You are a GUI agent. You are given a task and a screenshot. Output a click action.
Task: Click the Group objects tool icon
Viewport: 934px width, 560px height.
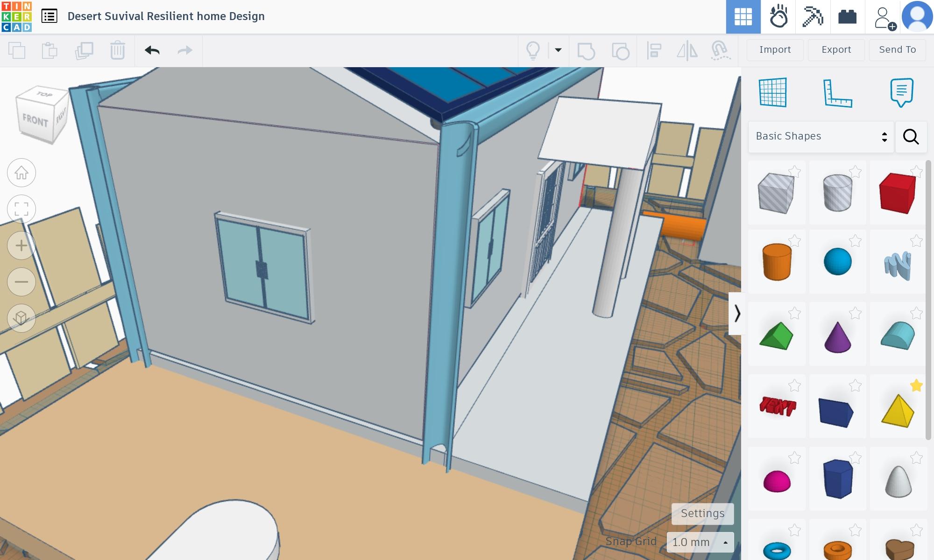point(586,50)
